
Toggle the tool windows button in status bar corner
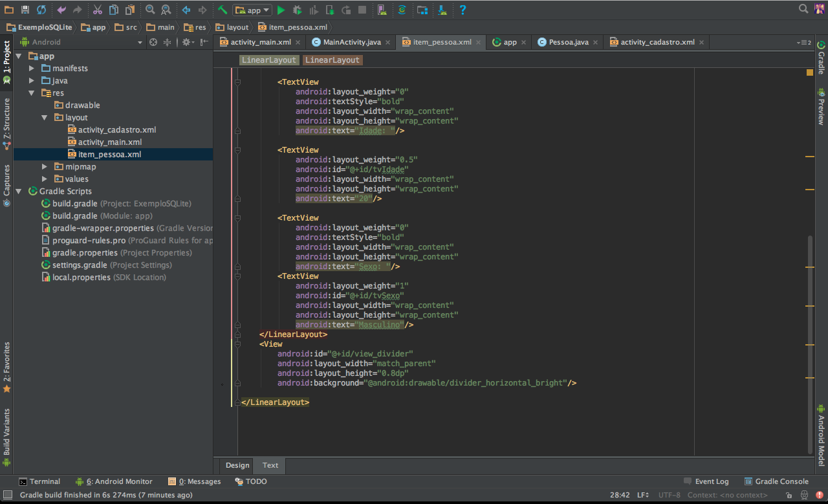[x=7, y=495]
